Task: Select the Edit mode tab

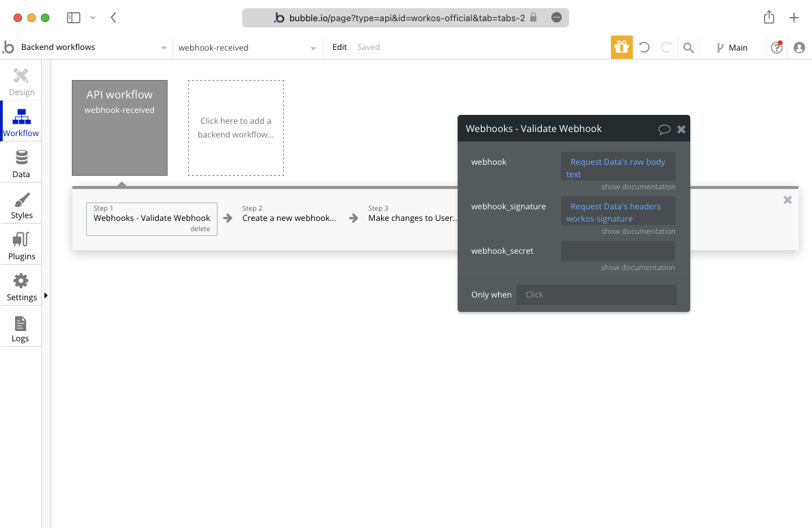Action: pyautogui.click(x=339, y=47)
